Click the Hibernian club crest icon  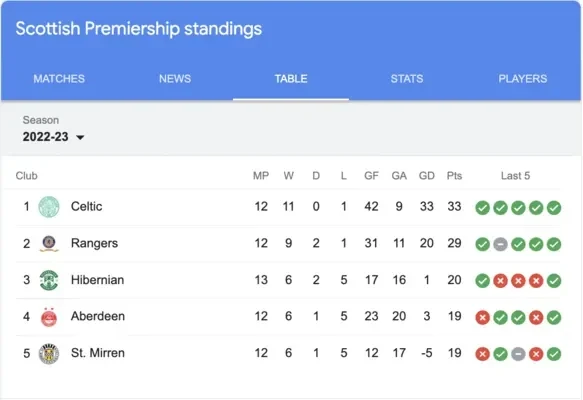tap(49, 280)
